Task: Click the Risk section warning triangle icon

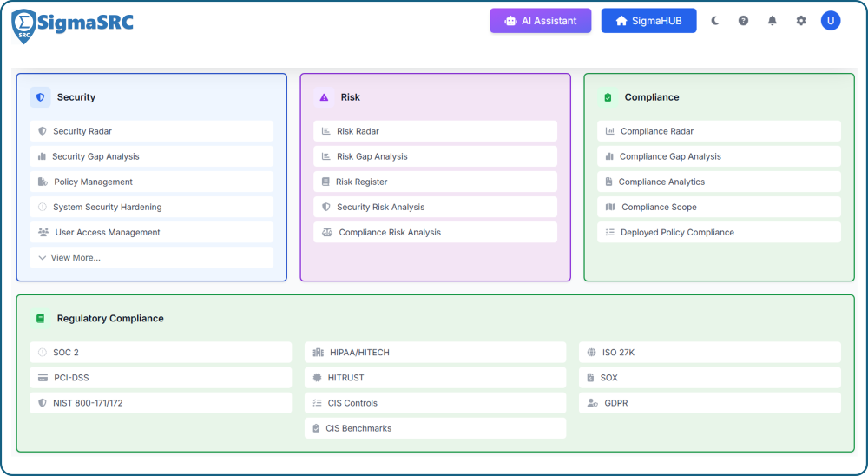Action: click(x=324, y=97)
